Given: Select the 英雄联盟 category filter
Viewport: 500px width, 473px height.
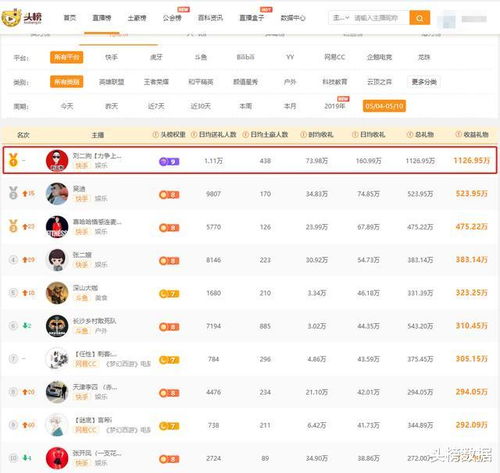Looking at the screenshot, I should coord(111,82).
